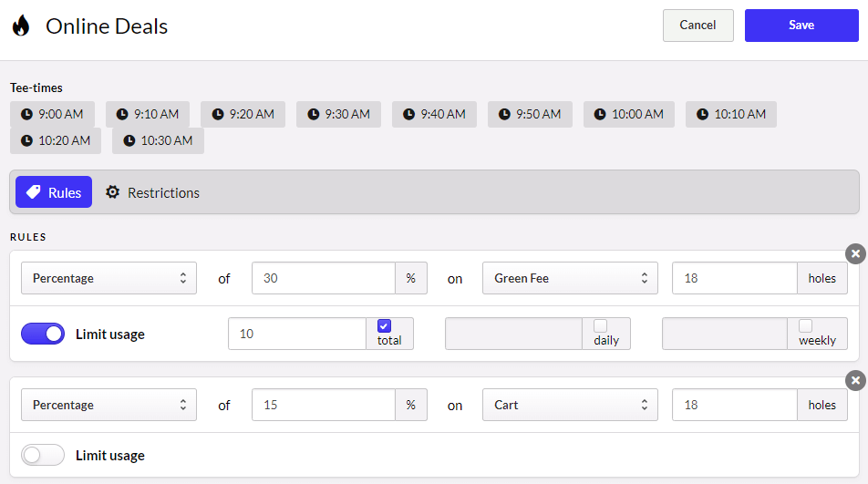Open the Rules tab

(54, 192)
